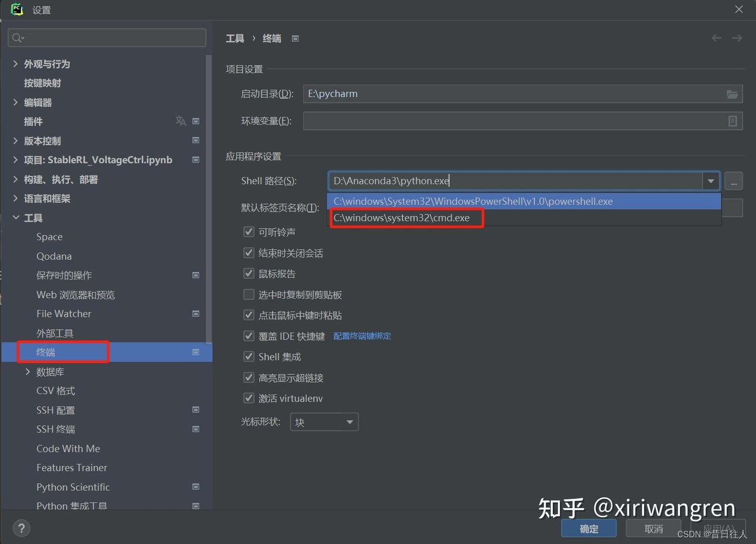The image size is (756, 544).
Task: Click the PyCharm logo in the title bar
Action: click(x=16, y=9)
